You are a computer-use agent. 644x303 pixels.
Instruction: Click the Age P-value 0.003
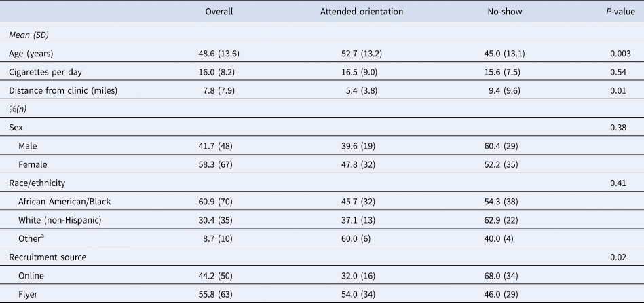[620, 54]
